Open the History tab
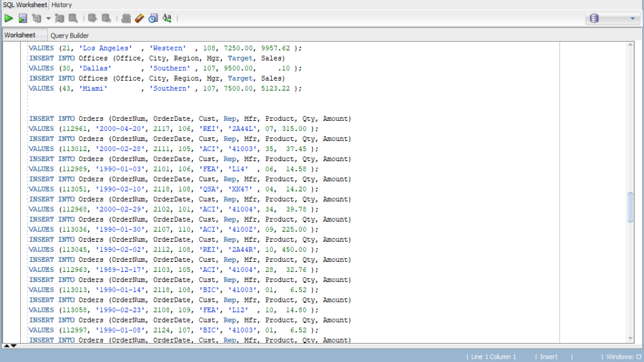644x362 pixels. 62,5
